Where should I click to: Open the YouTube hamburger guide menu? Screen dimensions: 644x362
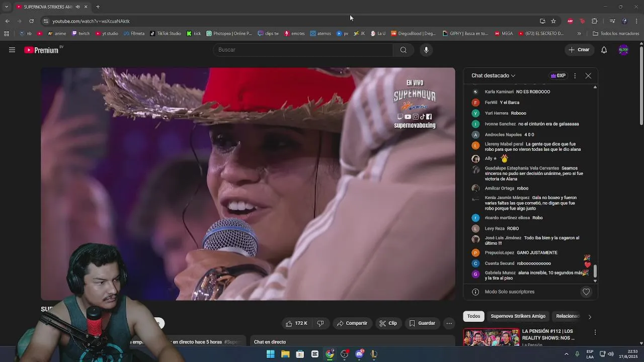(x=12, y=50)
